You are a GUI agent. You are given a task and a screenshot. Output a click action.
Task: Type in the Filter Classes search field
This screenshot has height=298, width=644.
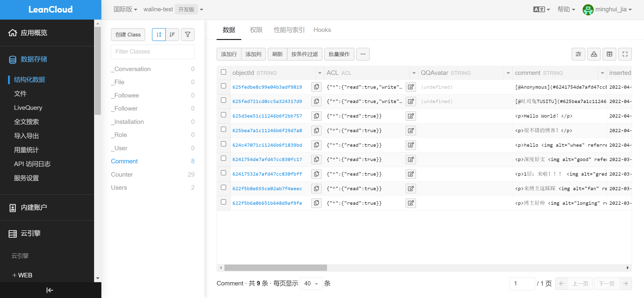tap(153, 52)
